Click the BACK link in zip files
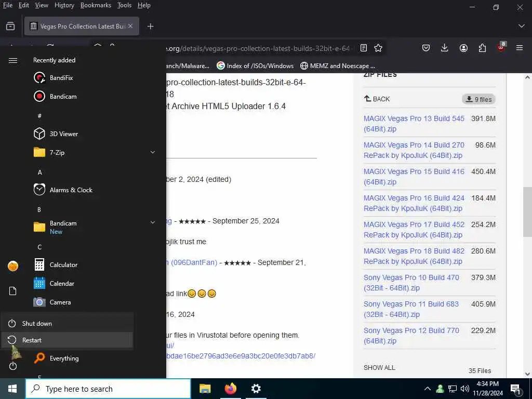The height and width of the screenshot is (399, 532). coord(377,99)
